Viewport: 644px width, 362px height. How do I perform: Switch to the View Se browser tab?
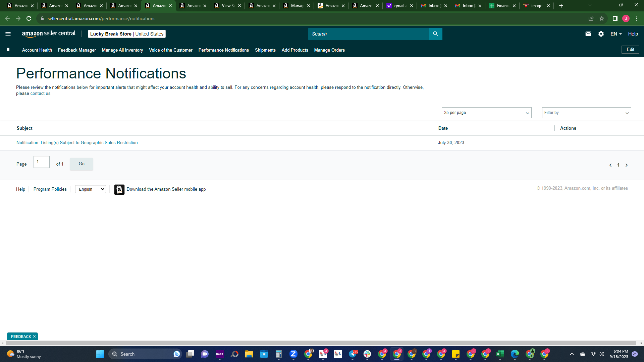[227, 6]
